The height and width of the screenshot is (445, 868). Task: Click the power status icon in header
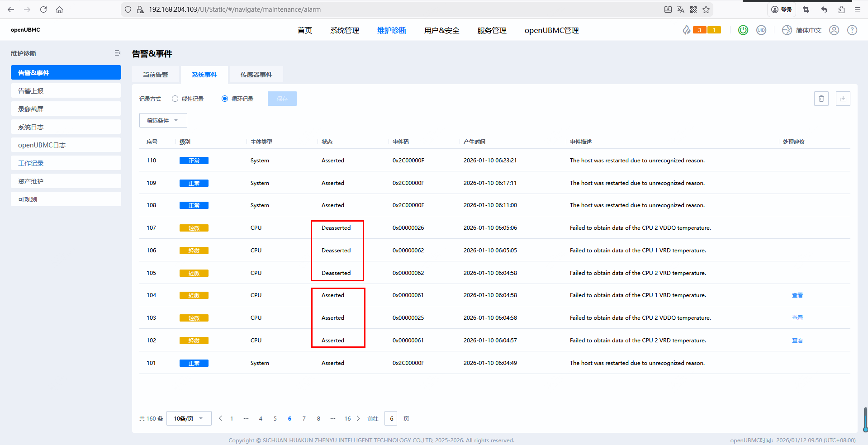click(x=743, y=30)
